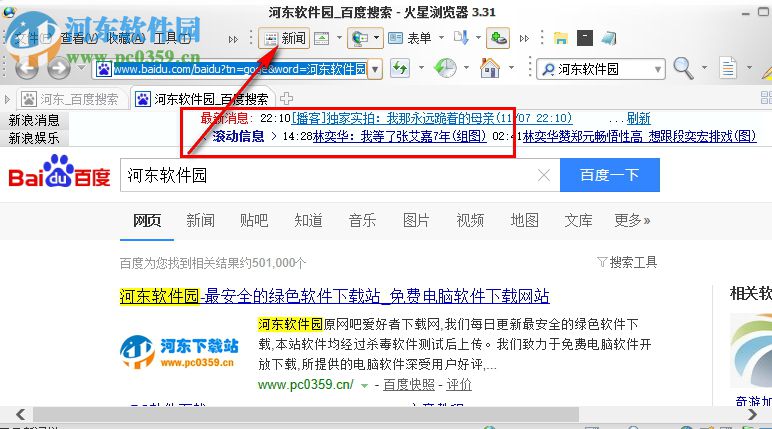Expand toolbar overflow chevron after green icon
Screen dimensions: 772x429
(x=524, y=38)
